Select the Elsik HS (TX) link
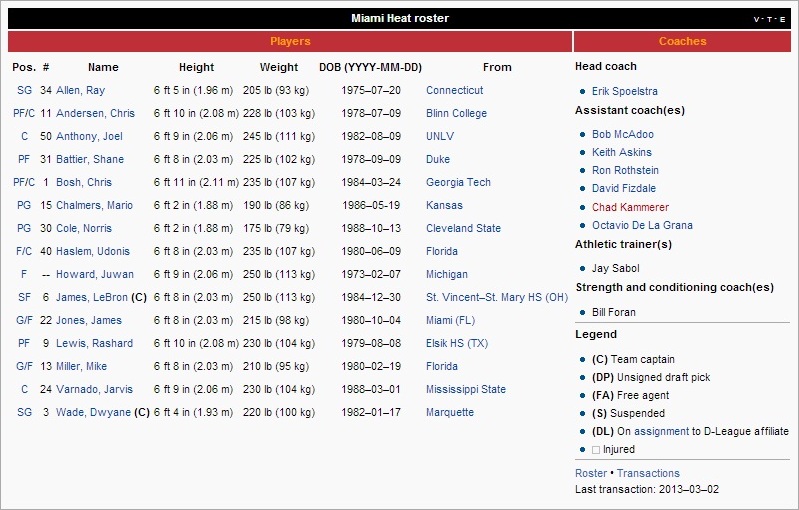 click(457, 343)
